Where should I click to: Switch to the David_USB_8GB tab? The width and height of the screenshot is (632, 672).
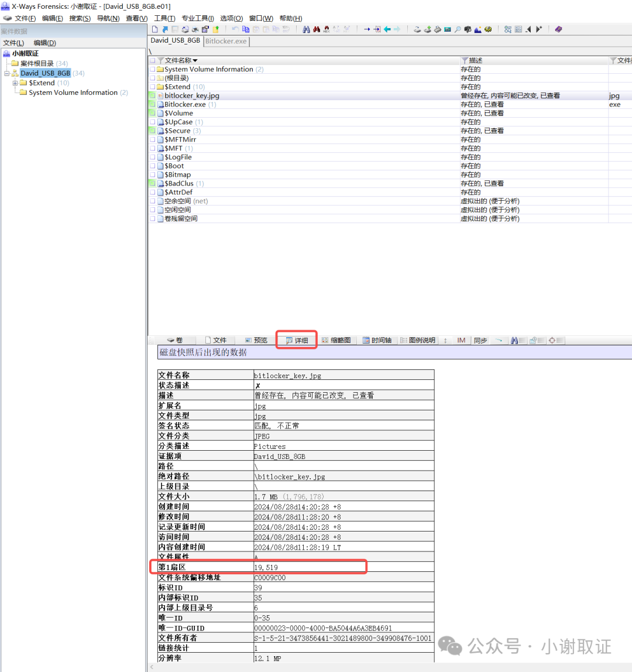tap(175, 40)
